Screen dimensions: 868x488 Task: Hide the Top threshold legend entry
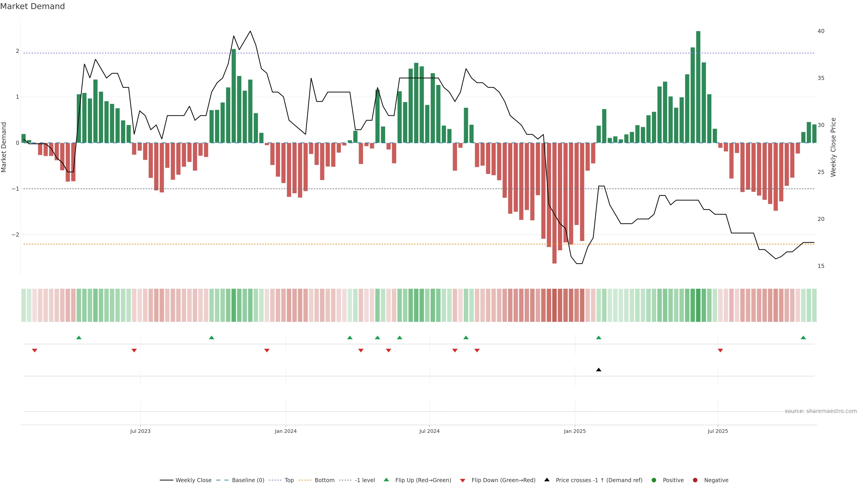tap(289, 480)
